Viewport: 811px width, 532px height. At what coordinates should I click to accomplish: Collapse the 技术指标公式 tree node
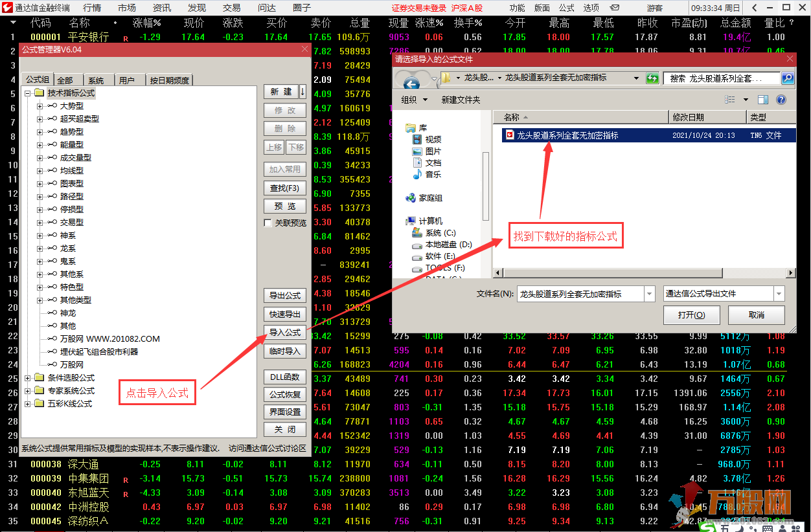pos(28,93)
